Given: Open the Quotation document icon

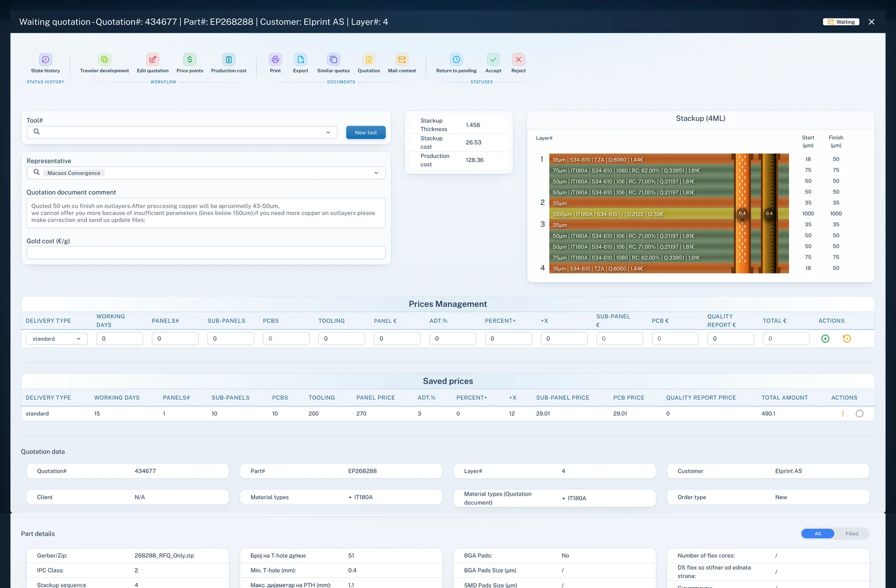Looking at the screenshot, I should [369, 60].
